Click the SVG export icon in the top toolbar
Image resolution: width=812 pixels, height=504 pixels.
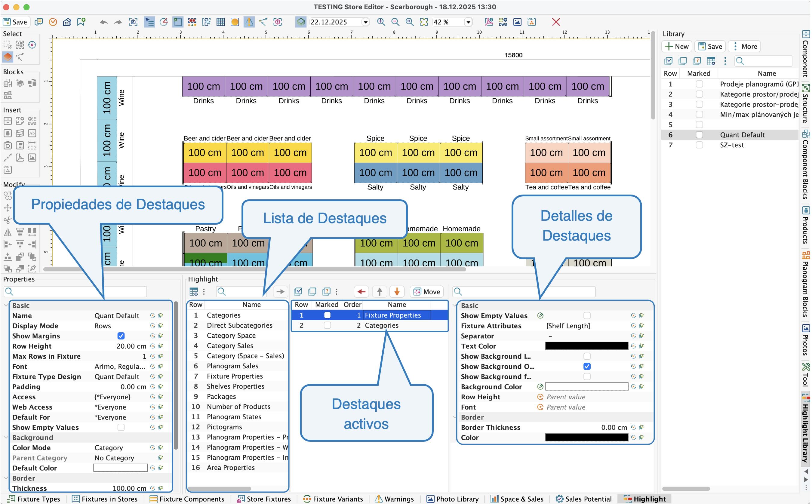(531, 22)
